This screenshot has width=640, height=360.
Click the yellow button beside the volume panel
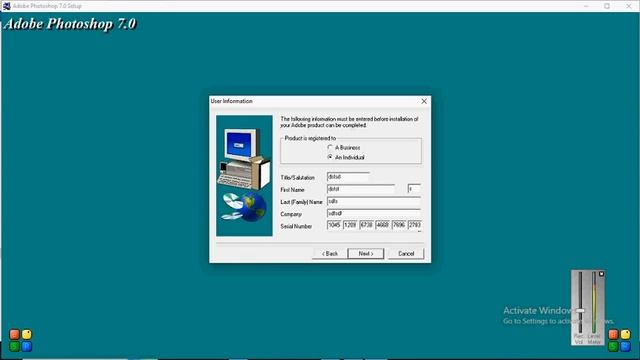point(625,335)
